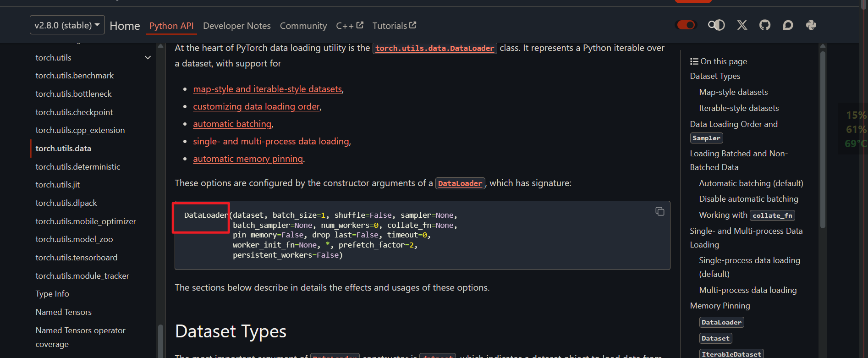This screenshot has width=868, height=358.
Task: Open Named Tensors in the sidebar
Action: (x=64, y=312)
